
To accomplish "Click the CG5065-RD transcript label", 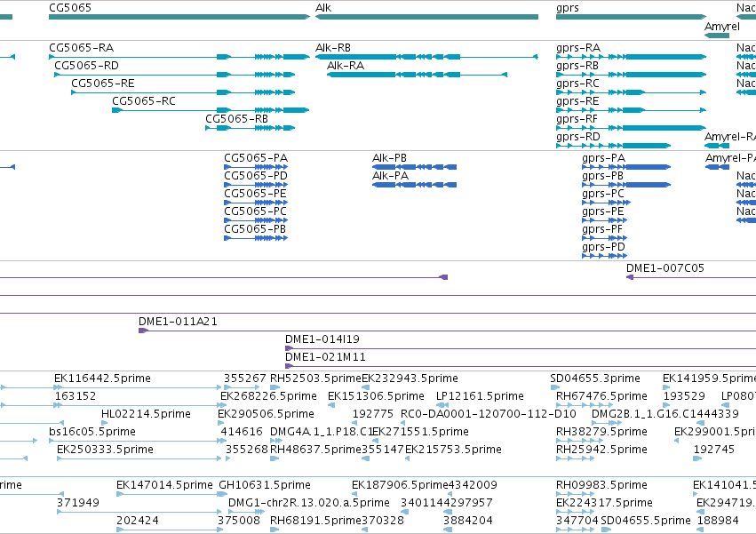I will [87, 66].
